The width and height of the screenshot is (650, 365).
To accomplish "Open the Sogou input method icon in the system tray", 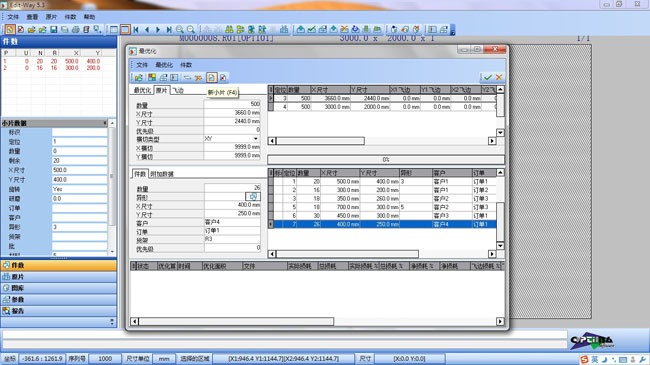I will coord(585,359).
